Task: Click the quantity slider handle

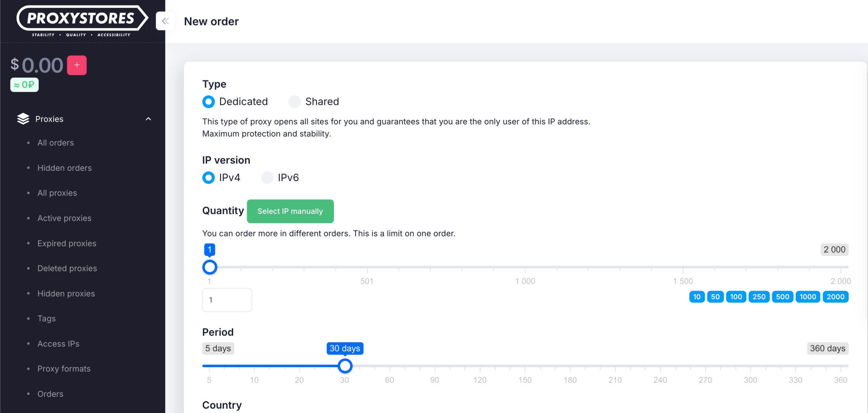Action: pyautogui.click(x=210, y=267)
